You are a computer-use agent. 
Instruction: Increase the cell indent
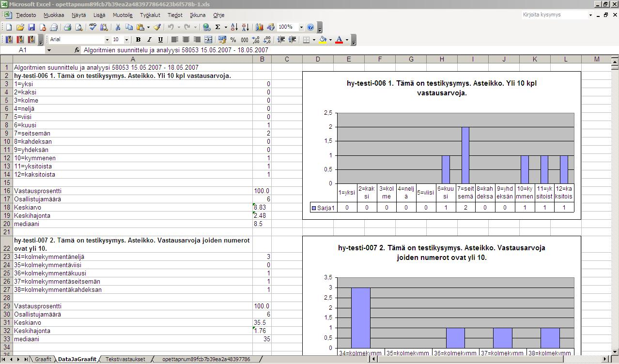292,40
